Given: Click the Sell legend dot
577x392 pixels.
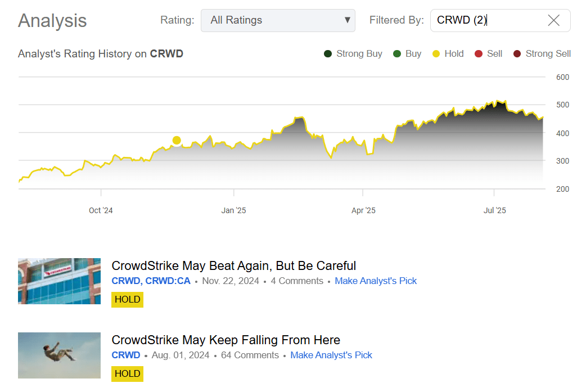Looking at the screenshot, I should click(477, 53).
